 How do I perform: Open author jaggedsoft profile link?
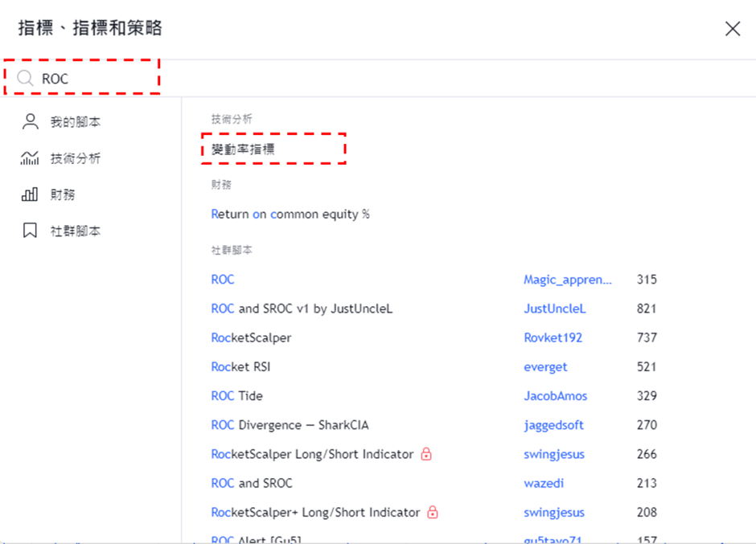pos(553,425)
